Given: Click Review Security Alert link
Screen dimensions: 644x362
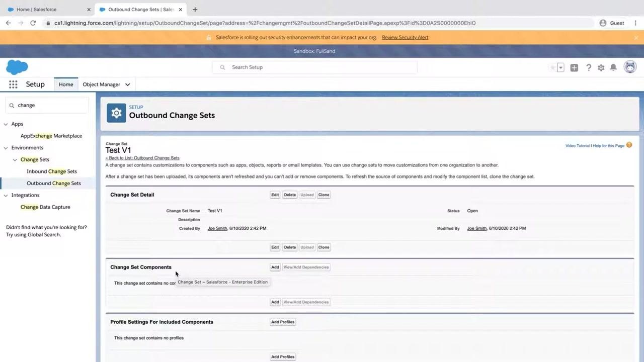Looking at the screenshot, I should [x=405, y=37].
